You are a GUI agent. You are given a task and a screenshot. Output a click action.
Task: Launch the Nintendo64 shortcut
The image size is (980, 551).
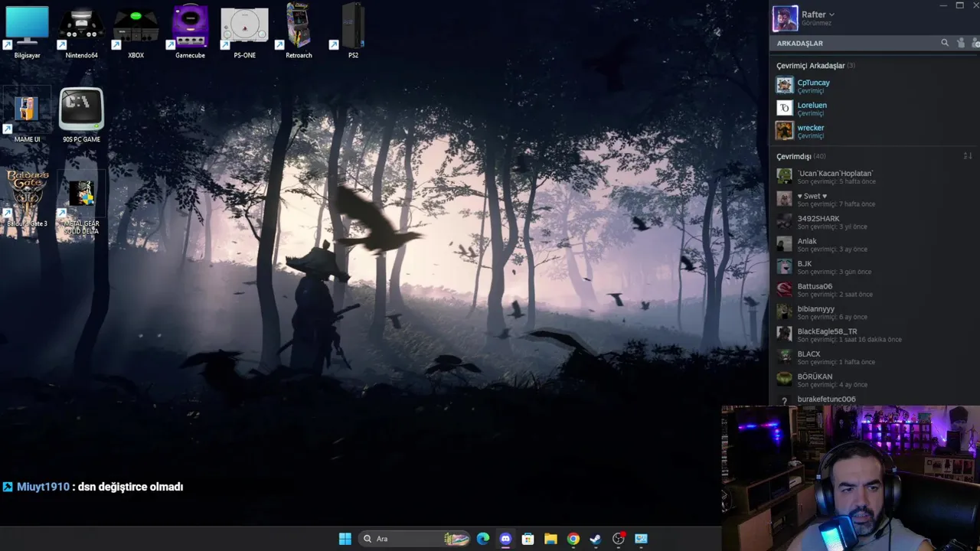81,31
